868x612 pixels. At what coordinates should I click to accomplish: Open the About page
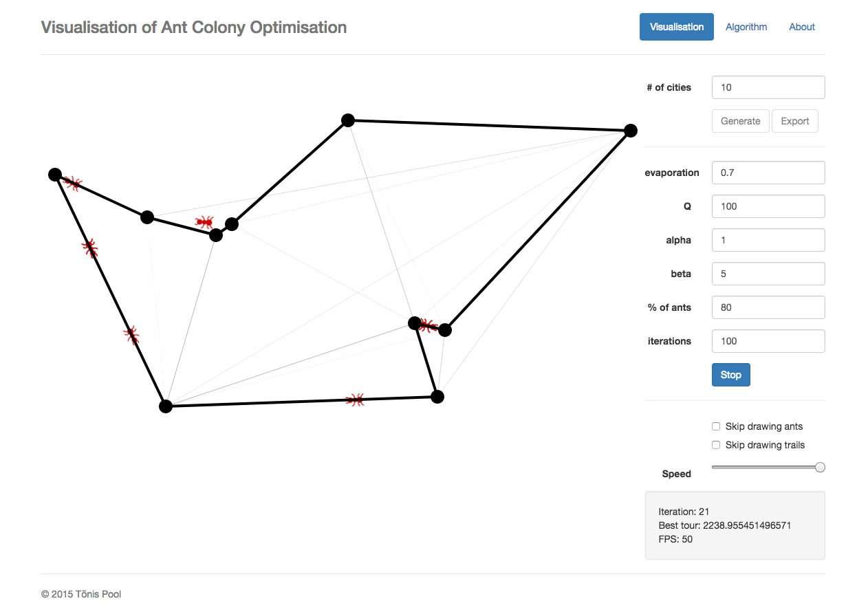(x=801, y=26)
